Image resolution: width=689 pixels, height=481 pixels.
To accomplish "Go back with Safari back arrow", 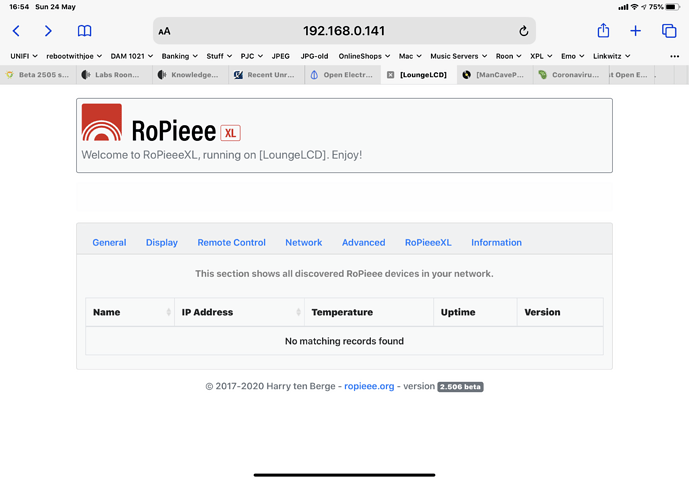I will pyautogui.click(x=16, y=31).
